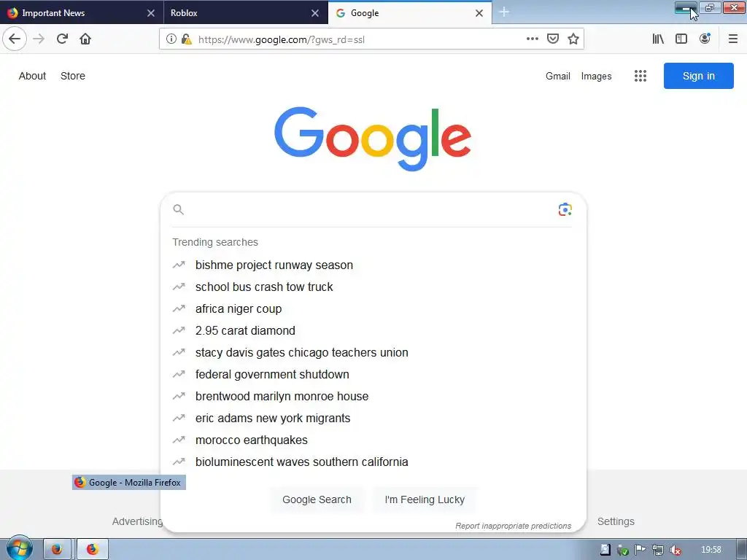747x560 pixels.
Task: Open the Google Store link
Action: [x=73, y=76]
